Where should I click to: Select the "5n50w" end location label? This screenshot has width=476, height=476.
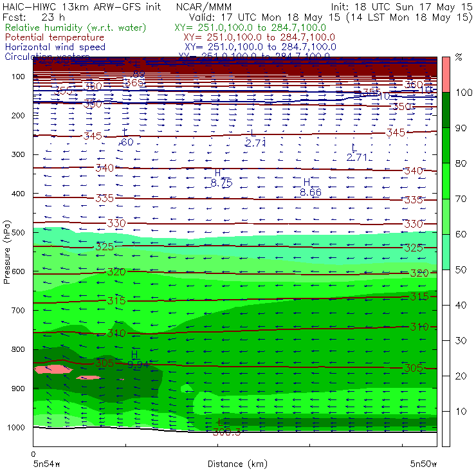[423, 464]
